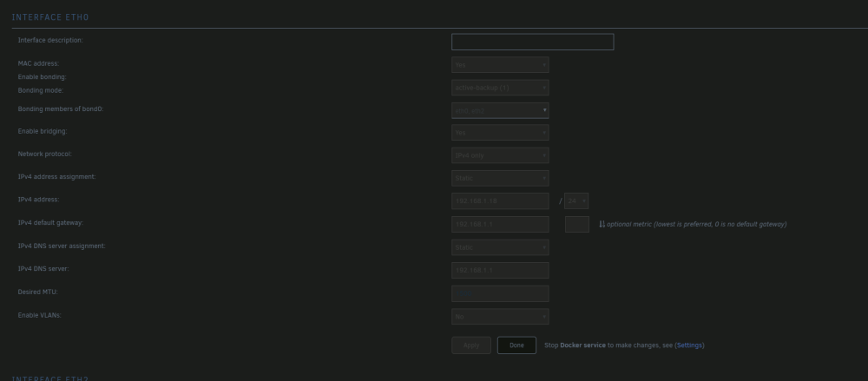The height and width of the screenshot is (381, 868).
Task: Click the Desired MTU input field
Action: click(500, 293)
